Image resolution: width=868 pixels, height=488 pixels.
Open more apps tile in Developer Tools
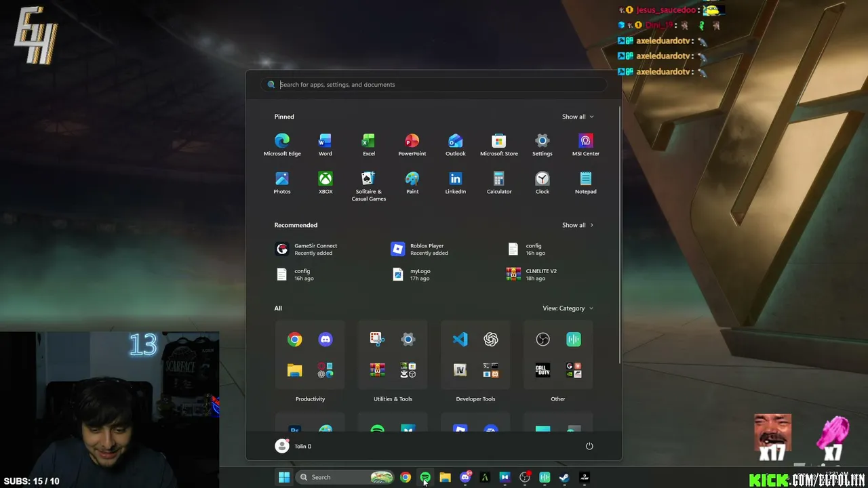(x=490, y=370)
